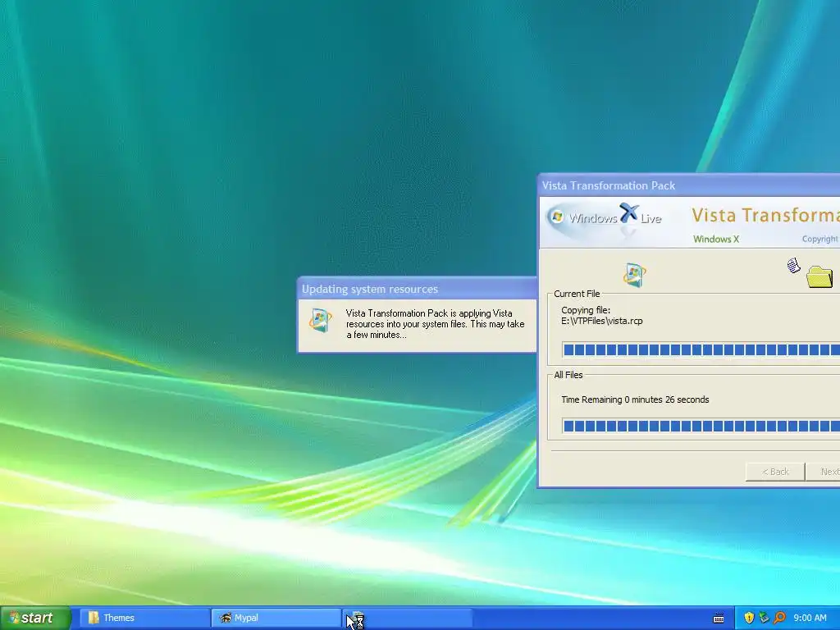Switch to the Themes taskbar window

144,618
